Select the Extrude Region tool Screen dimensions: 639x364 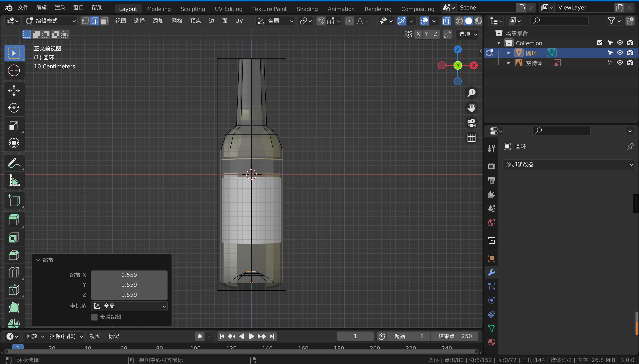click(14, 220)
